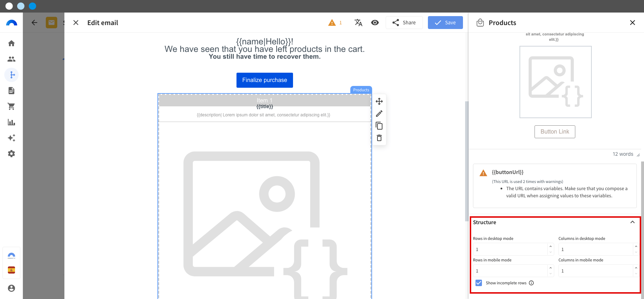This screenshot has width=644, height=299.
Task: Decrease Rows in mobile mode
Action: (551, 274)
